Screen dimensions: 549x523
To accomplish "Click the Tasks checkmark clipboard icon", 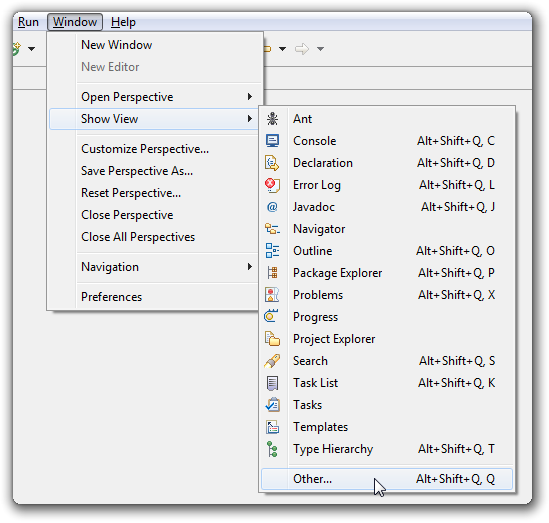I will (x=272, y=405).
